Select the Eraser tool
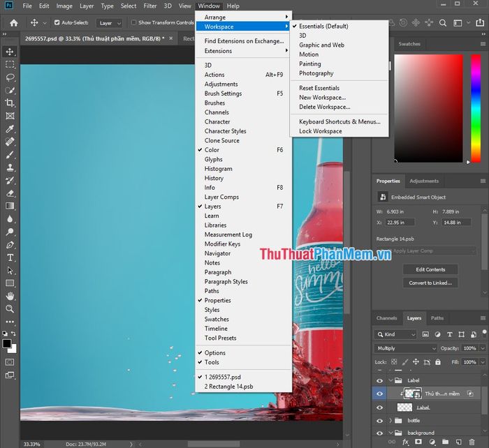The image size is (489, 448). point(10,193)
